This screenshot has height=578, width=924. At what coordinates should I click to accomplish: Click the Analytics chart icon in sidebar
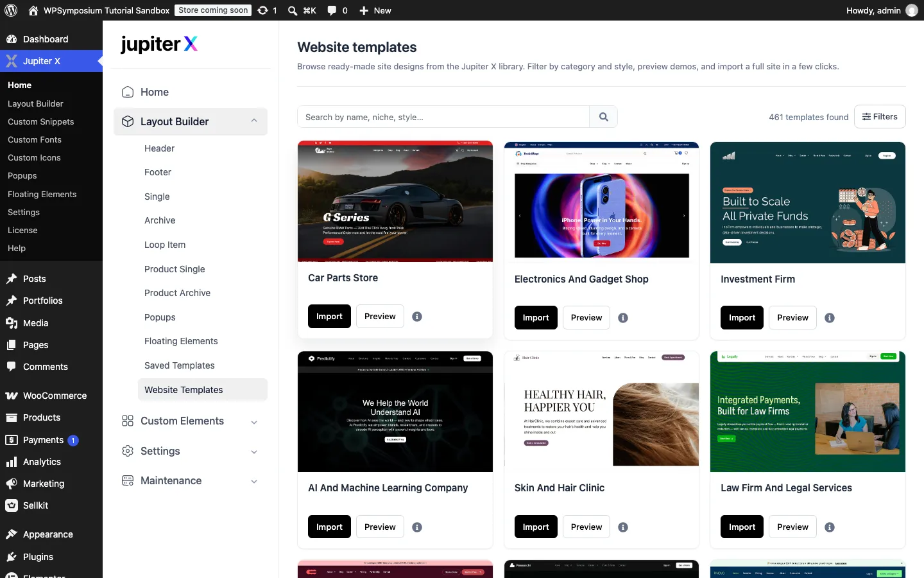click(12, 462)
